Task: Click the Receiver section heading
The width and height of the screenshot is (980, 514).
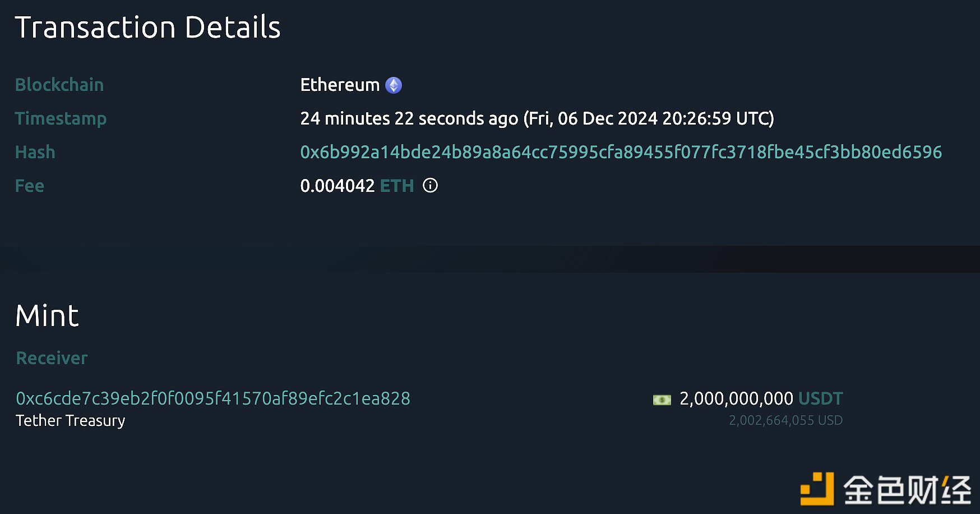Action: coord(51,357)
